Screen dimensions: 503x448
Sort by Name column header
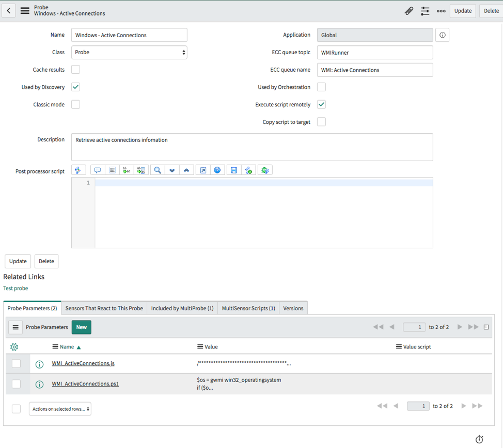click(x=67, y=347)
